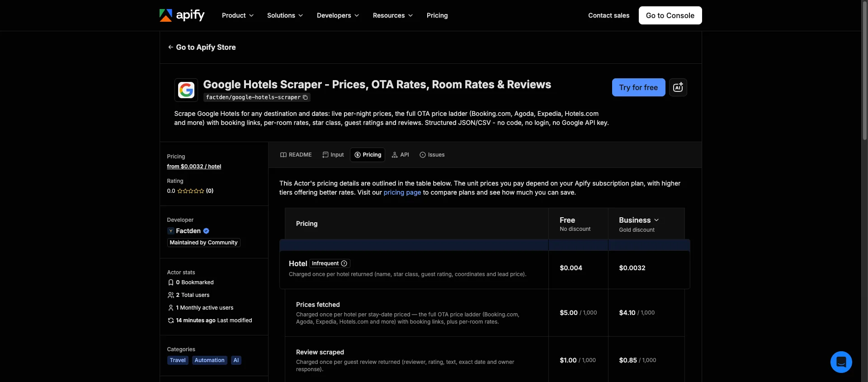Click the README book icon
Image resolution: width=868 pixels, height=382 pixels.
tap(283, 155)
